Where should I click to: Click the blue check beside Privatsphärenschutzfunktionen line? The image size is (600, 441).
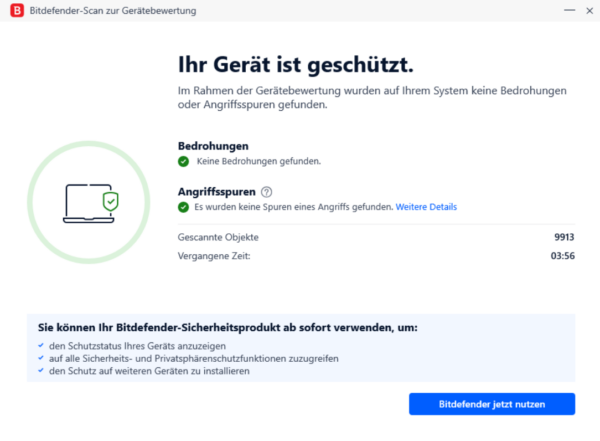pyautogui.click(x=41, y=358)
